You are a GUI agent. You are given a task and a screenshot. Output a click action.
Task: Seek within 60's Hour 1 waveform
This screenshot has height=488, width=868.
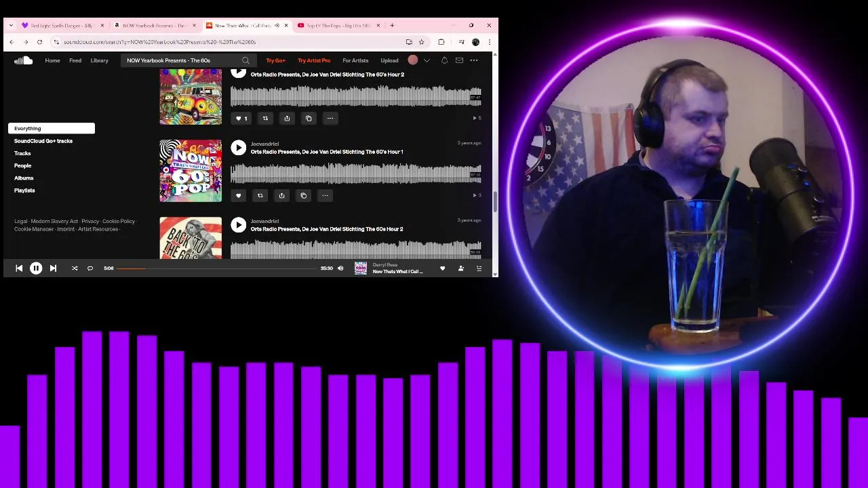coord(355,174)
